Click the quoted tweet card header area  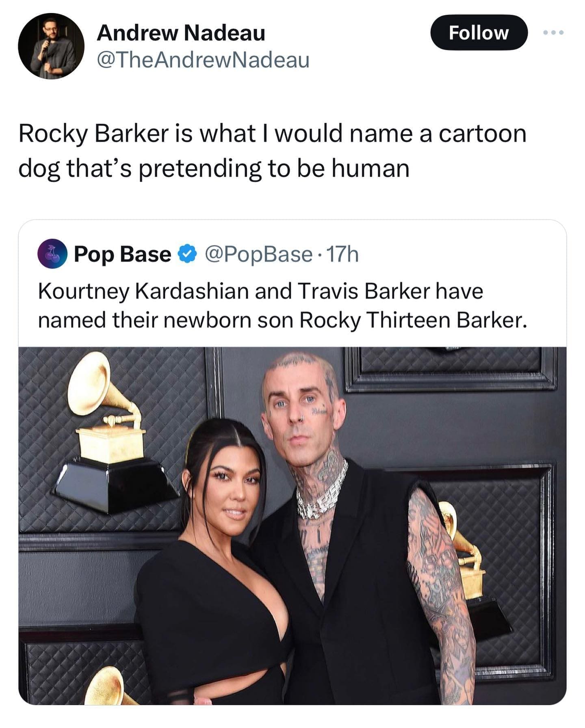(292, 254)
